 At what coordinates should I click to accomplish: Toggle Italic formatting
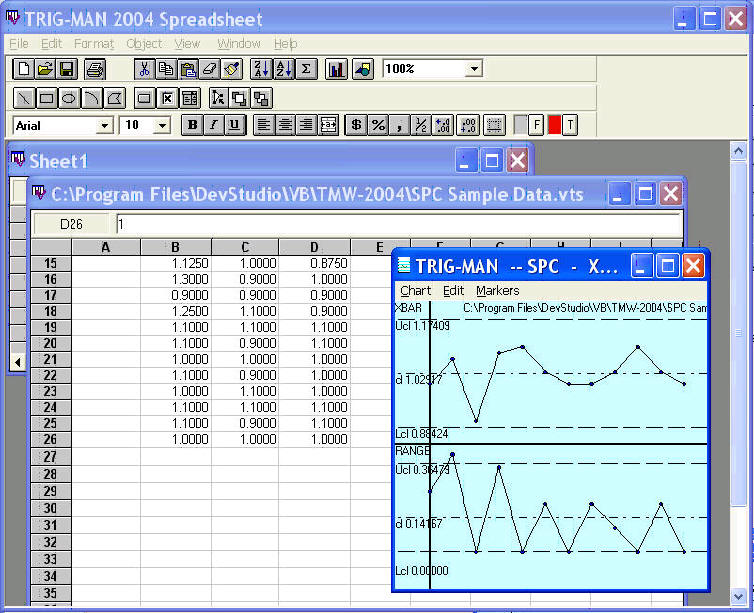[x=214, y=125]
